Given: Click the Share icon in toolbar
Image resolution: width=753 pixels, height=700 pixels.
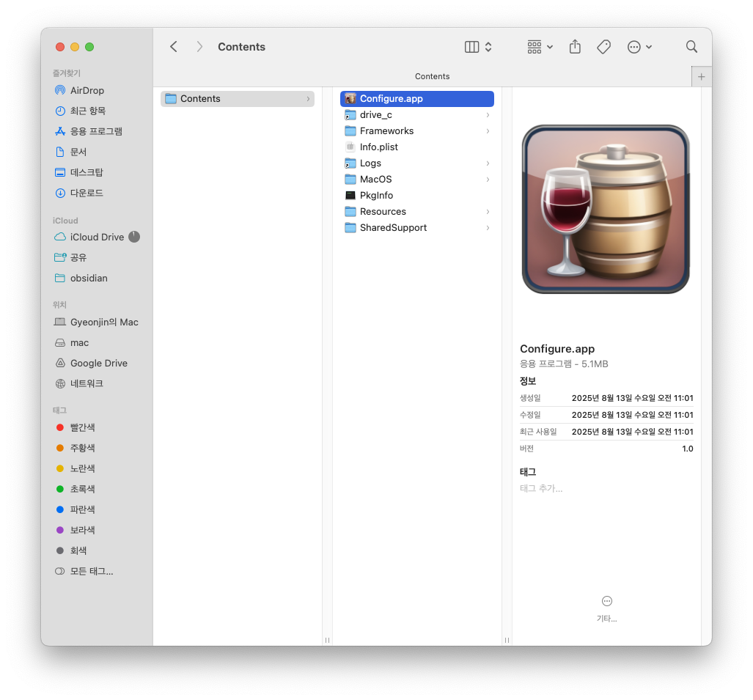Looking at the screenshot, I should [x=575, y=47].
